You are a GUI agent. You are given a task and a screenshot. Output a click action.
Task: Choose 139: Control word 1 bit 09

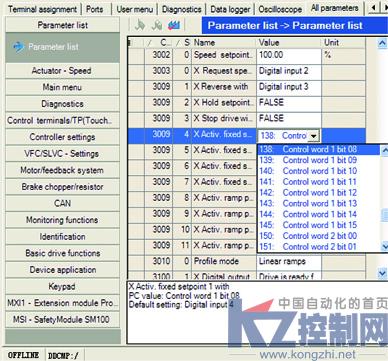(x=319, y=160)
